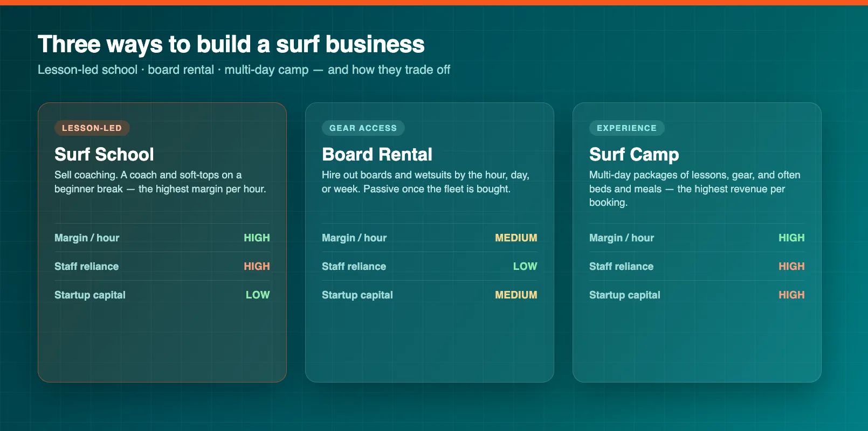Click the 'Sell coaching' description in Surf School
Viewport: 868px width, 431px height.
[160, 182]
